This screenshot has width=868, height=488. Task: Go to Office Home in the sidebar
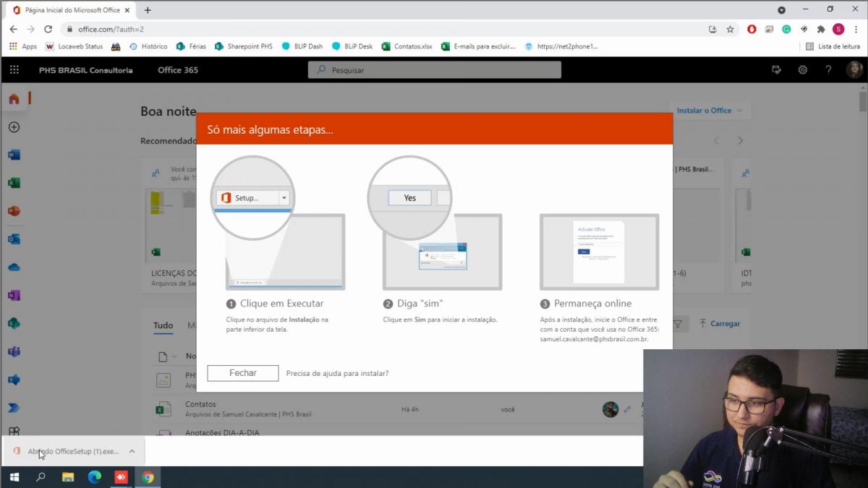(14, 99)
